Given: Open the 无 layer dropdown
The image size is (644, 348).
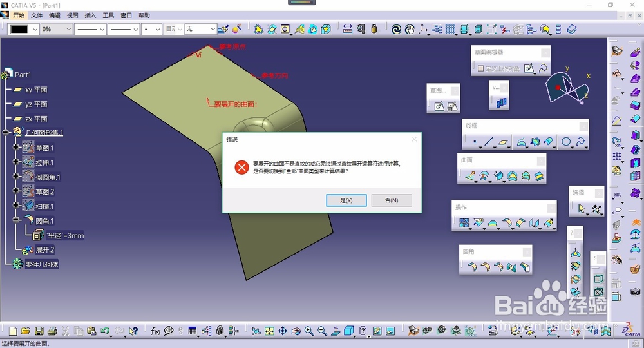Looking at the screenshot, I should point(200,29).
